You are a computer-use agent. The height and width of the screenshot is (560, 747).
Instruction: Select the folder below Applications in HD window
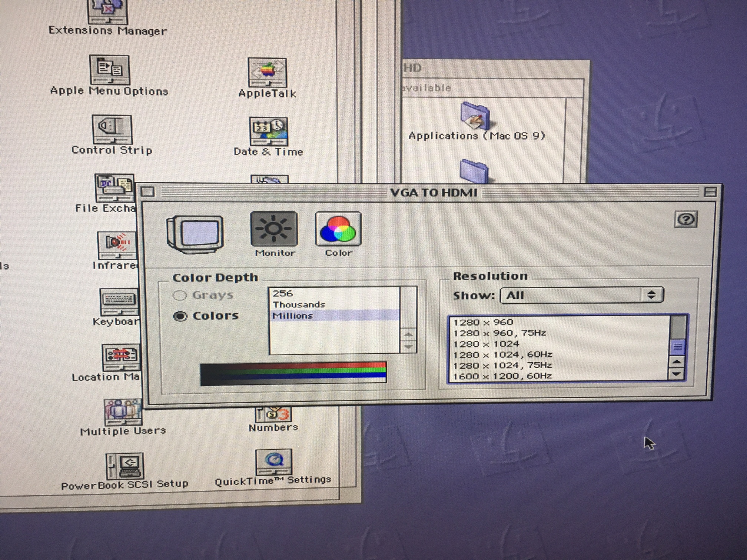(x=474, y=171)
